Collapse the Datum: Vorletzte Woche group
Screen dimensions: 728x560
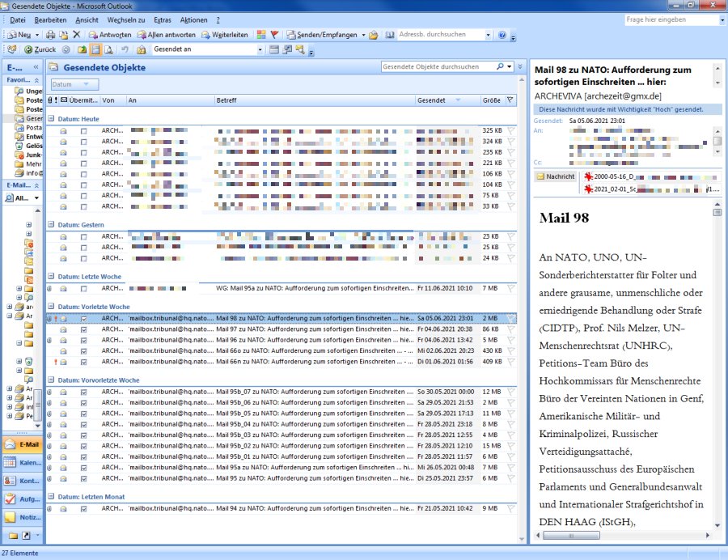[52, 307]
